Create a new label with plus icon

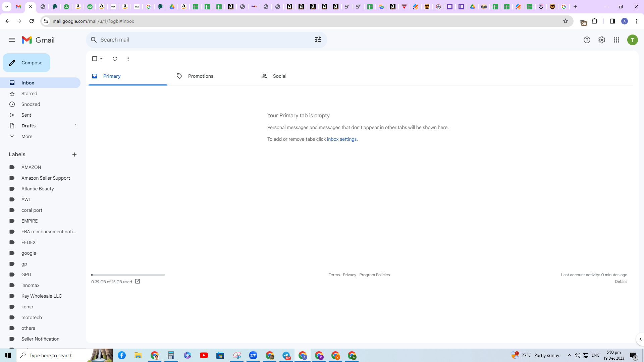coord(74,155)
